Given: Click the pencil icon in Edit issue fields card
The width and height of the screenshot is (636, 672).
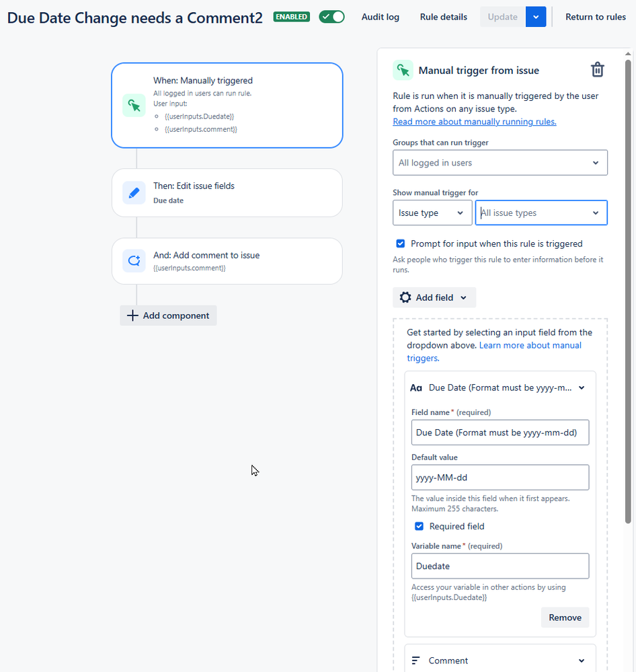Looking at the screenshot, I should [x=134, y=193].
